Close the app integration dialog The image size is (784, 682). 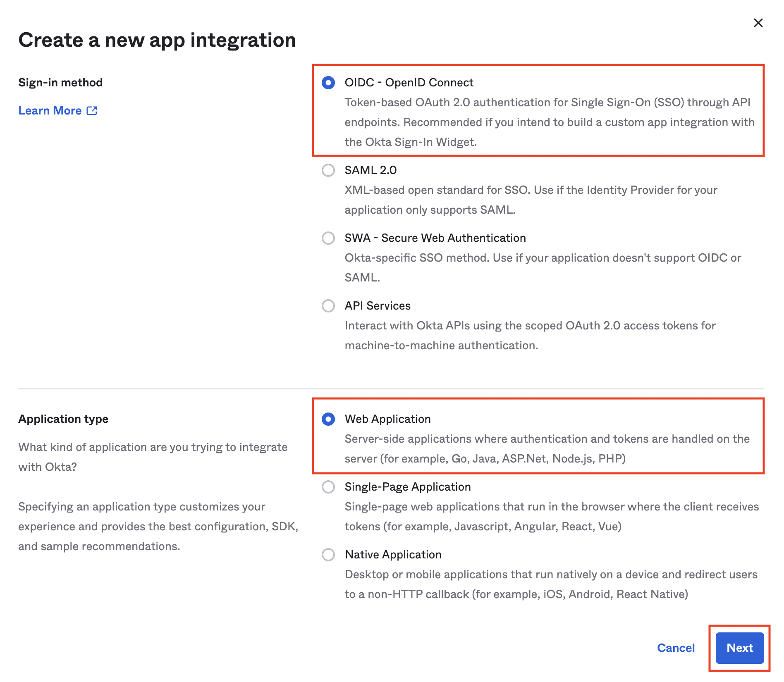point(758,23)
